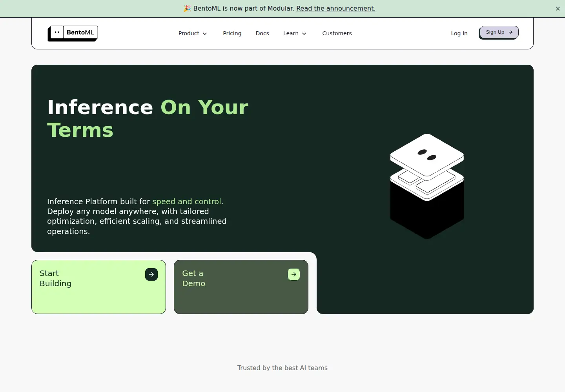Screen dimensions: 565x392
Task: Click the bento box illustration in hero
Action: coord(427,186)
